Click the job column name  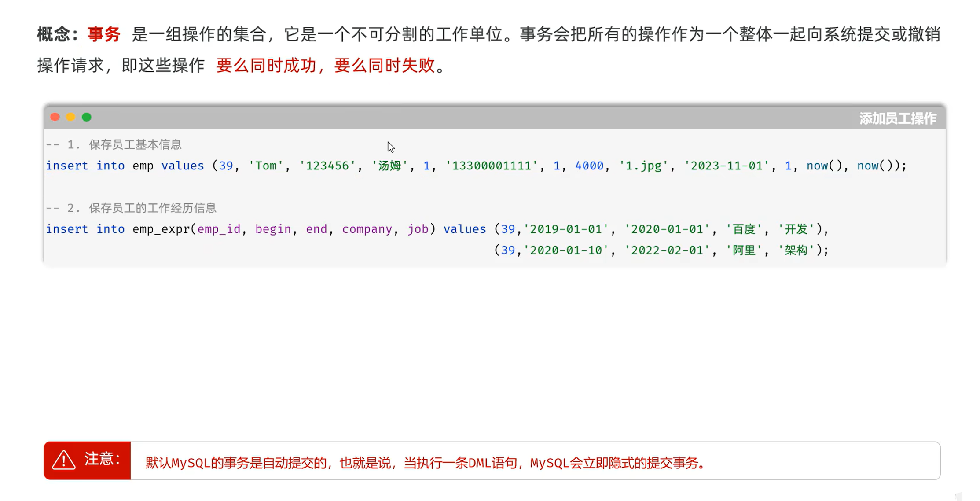click(418, 229)
